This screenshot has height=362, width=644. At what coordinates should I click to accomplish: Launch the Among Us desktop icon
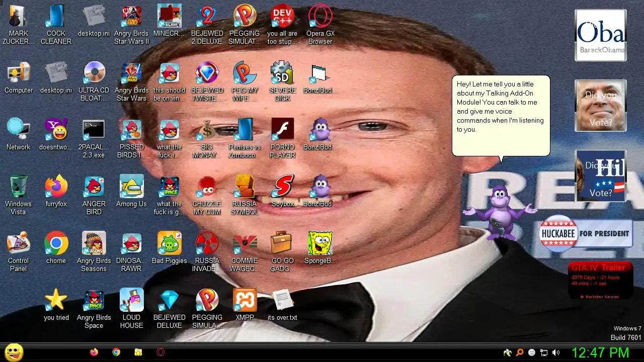click(x=131, y=192)
